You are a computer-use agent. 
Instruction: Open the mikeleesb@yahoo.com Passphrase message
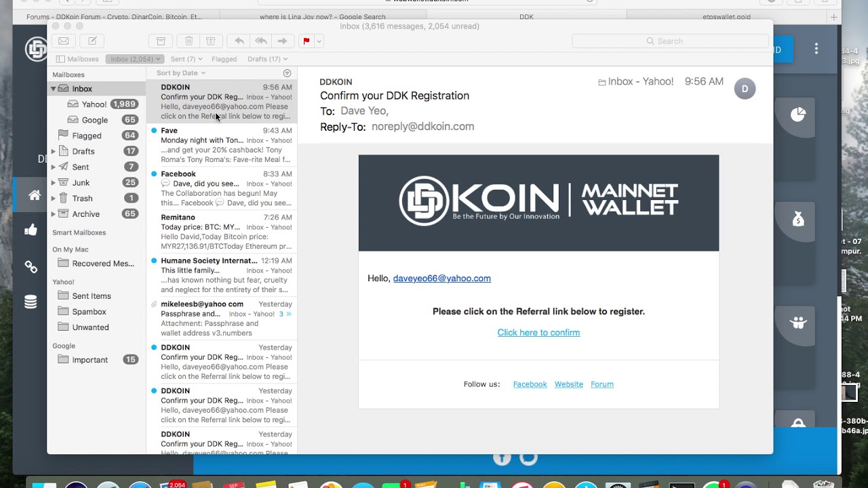click(222, 319)
